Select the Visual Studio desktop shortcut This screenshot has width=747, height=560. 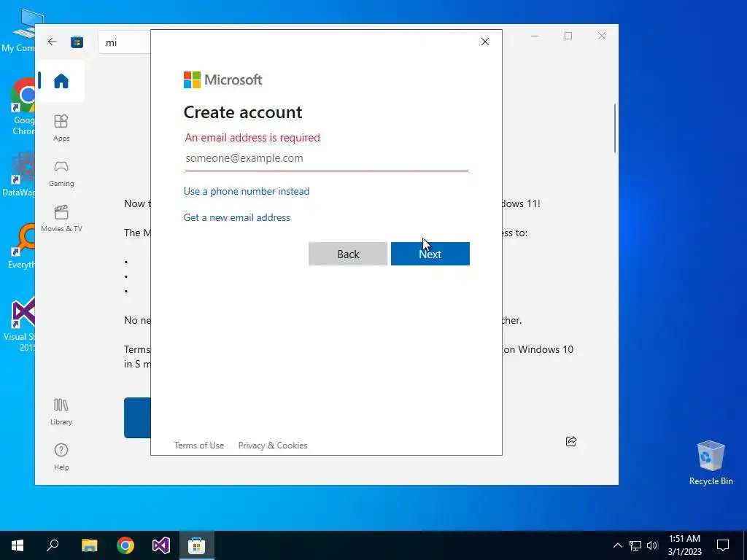[x=19, y=324]
